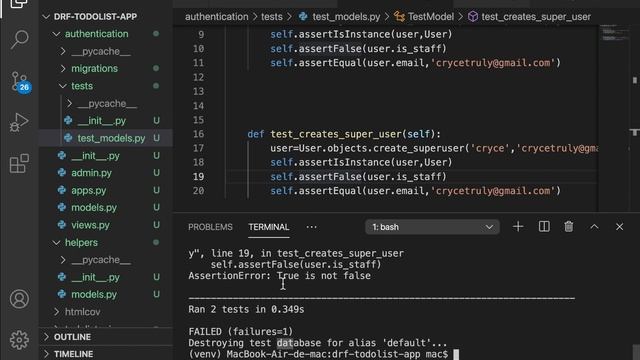Image resolution: width=640 pixels, height=360 pixels.
Task: Close the terminal panel
Action: (x=619, y=227)
